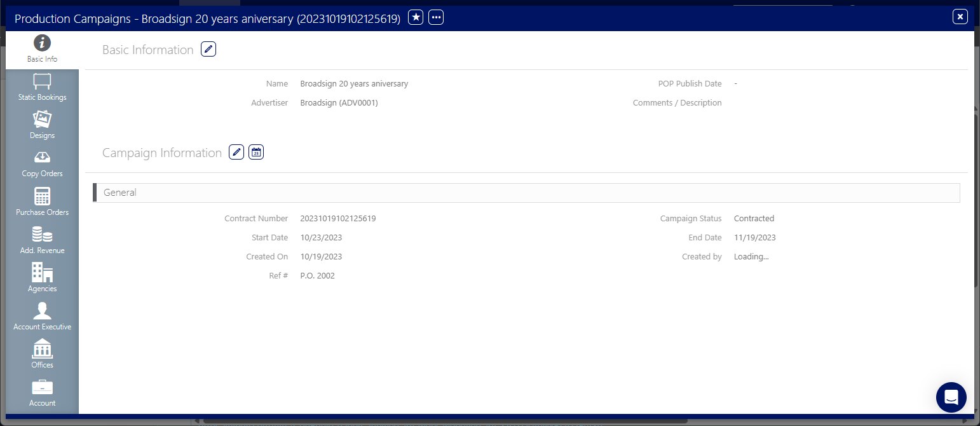Collapse the General section header
The height and width of the screenshot is (426, 980).
click(526, 193)
